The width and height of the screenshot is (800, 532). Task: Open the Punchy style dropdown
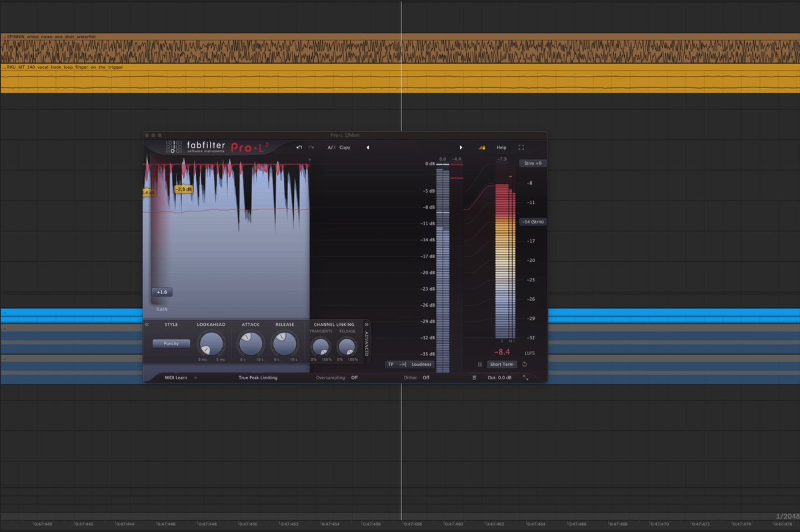[x=171, y=343]
